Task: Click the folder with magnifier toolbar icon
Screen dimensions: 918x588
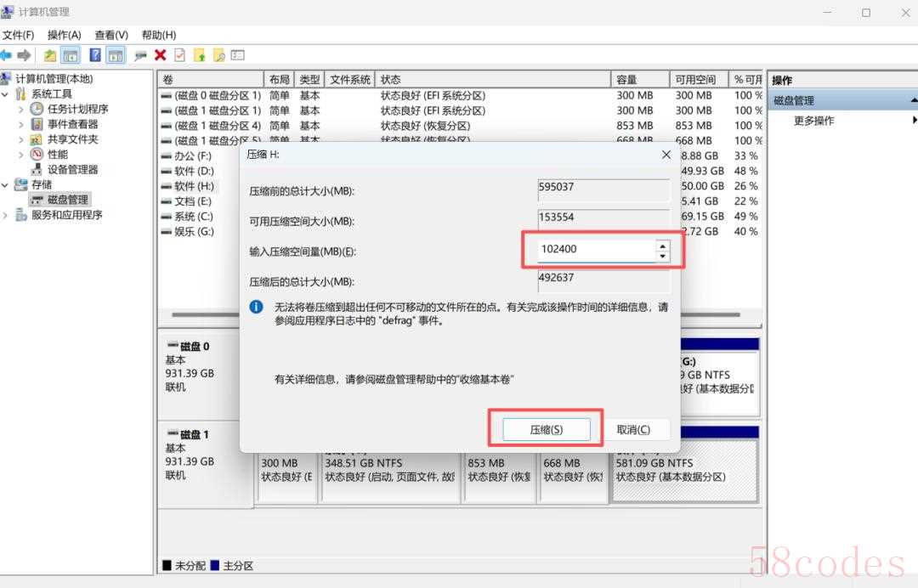Action: (218, 55)
